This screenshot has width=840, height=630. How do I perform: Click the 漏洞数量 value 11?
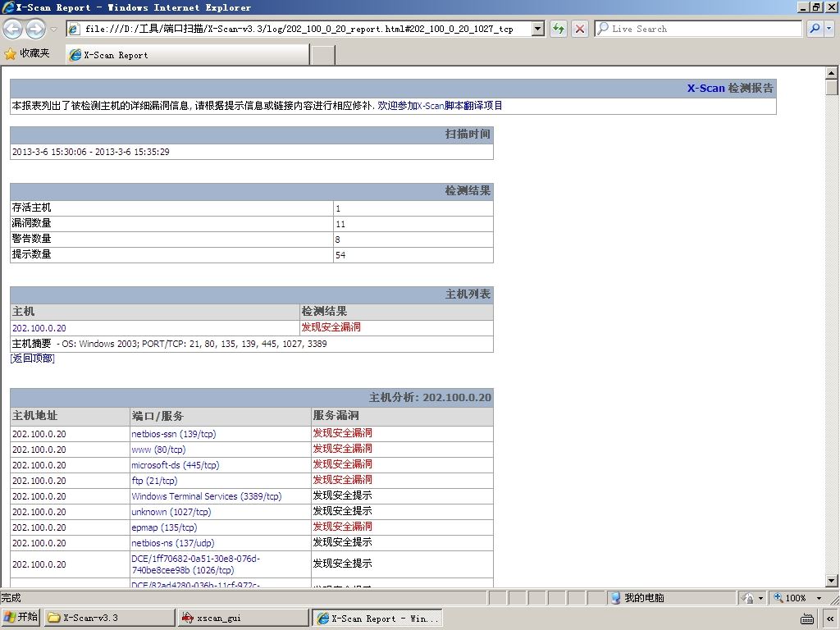coord(340,224)
